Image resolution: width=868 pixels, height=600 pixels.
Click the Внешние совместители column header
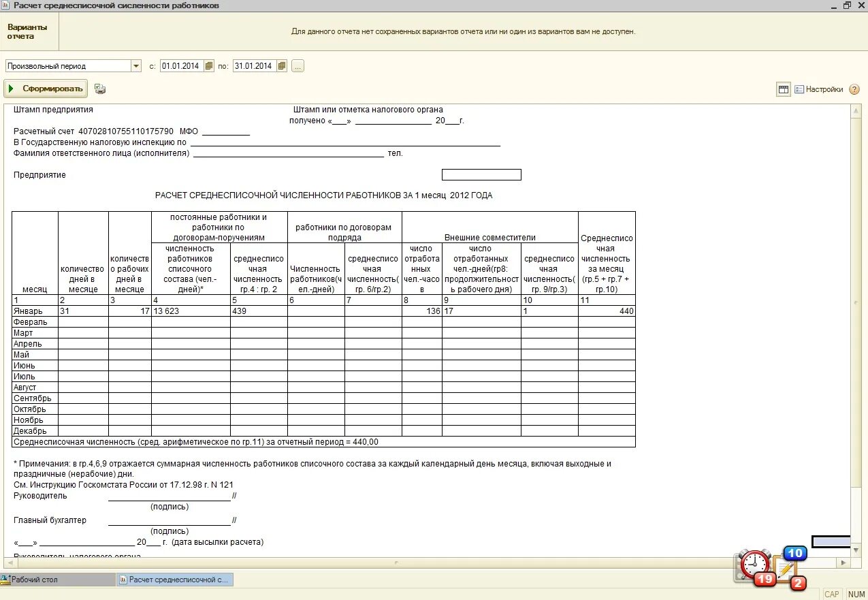(489, 227)
